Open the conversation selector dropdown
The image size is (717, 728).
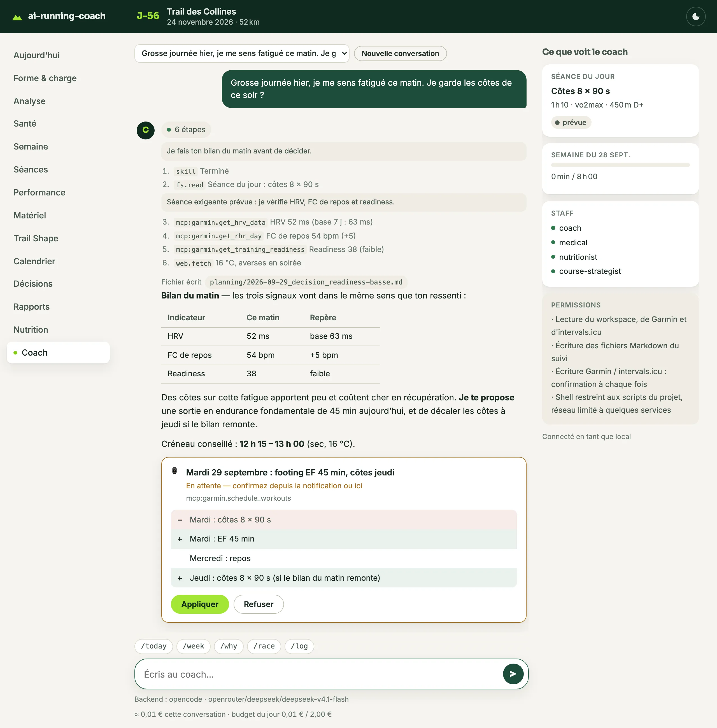tap(242, 53)
